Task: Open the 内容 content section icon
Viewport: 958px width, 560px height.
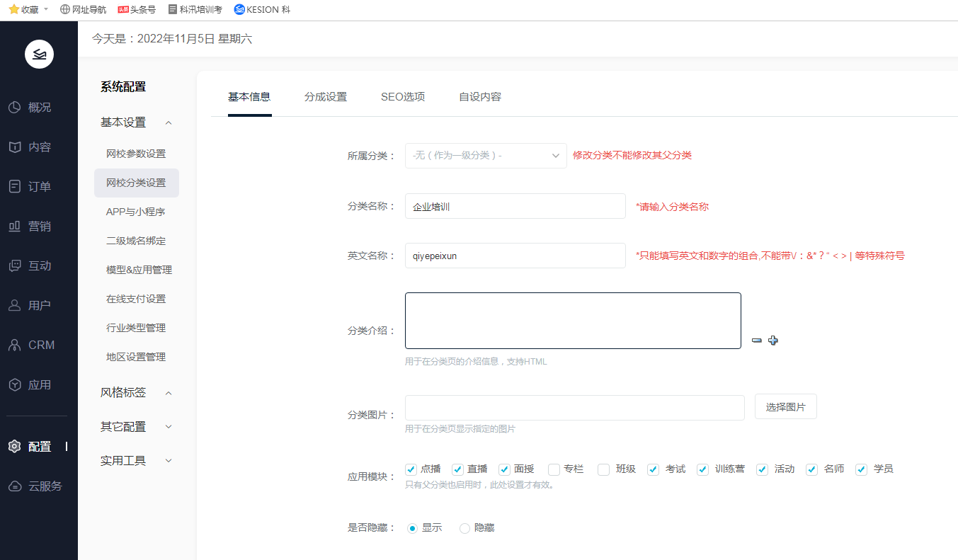Action: (x=14, y=147)
